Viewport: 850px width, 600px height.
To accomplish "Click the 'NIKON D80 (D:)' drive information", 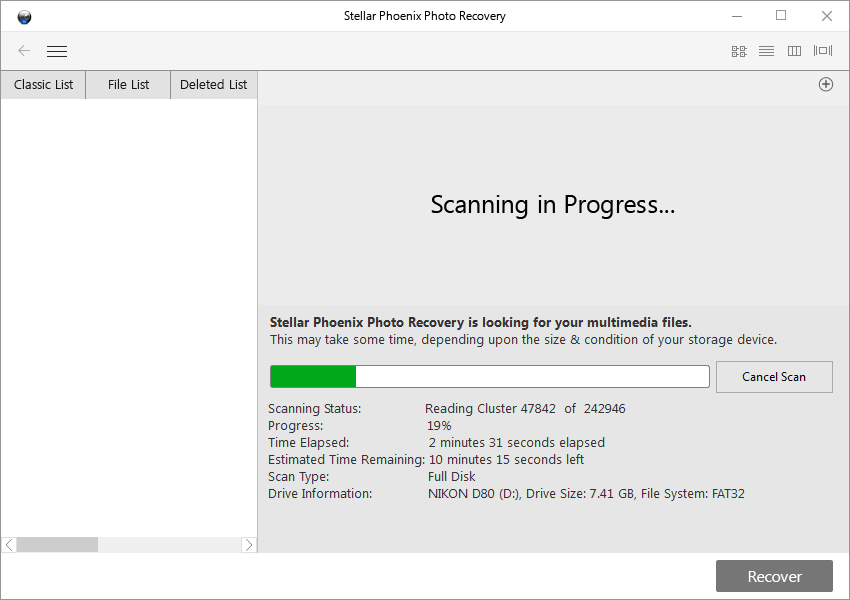I will tap(586, 494).
